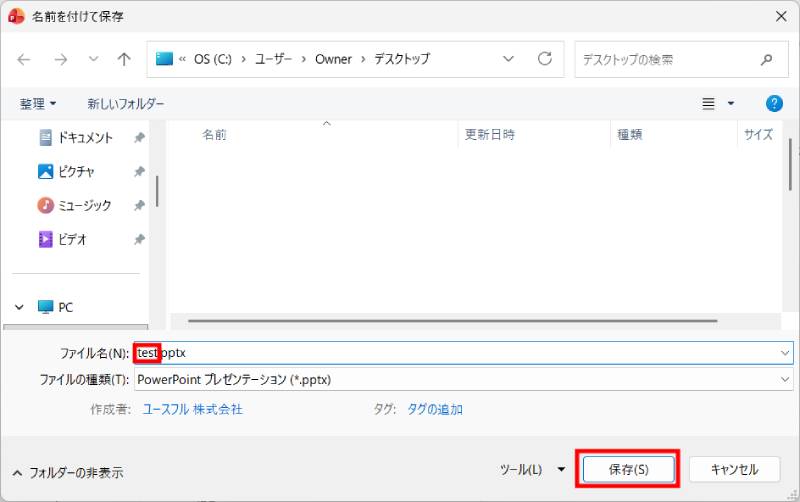Click the navigation pane scrollbar

point(157,191)
